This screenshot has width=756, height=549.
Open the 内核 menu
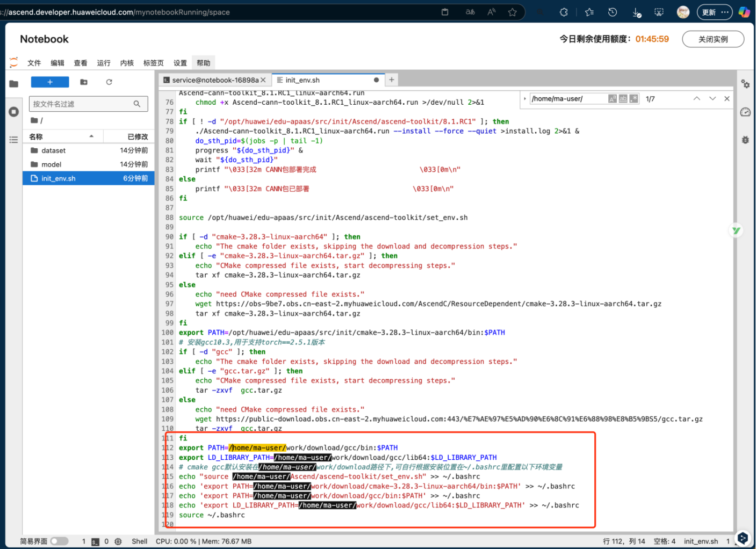click(127, 63)
